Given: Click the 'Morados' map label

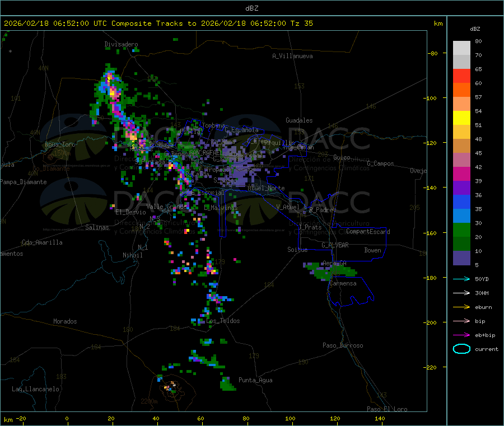Looking at the screenshot, I should [65, 321].
